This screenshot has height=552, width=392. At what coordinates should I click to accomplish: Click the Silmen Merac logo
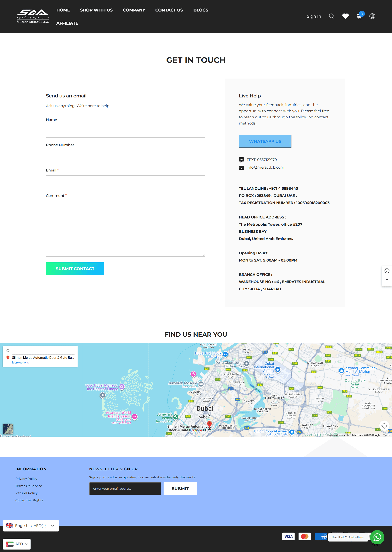point(33,16)
